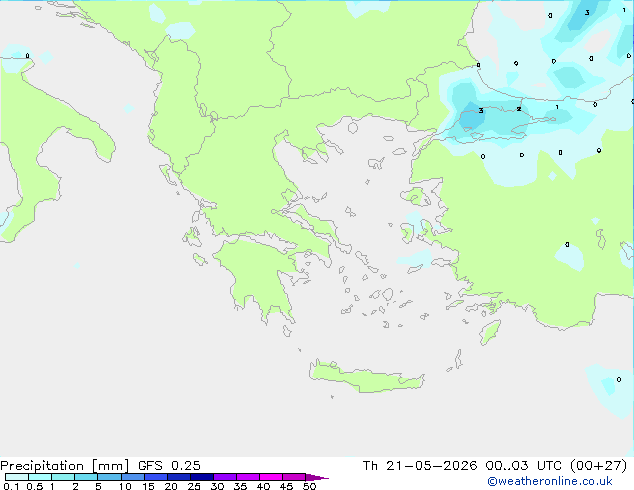
Task: Click the 'Precipitation [mm]' title text
Action: [64, 466]
